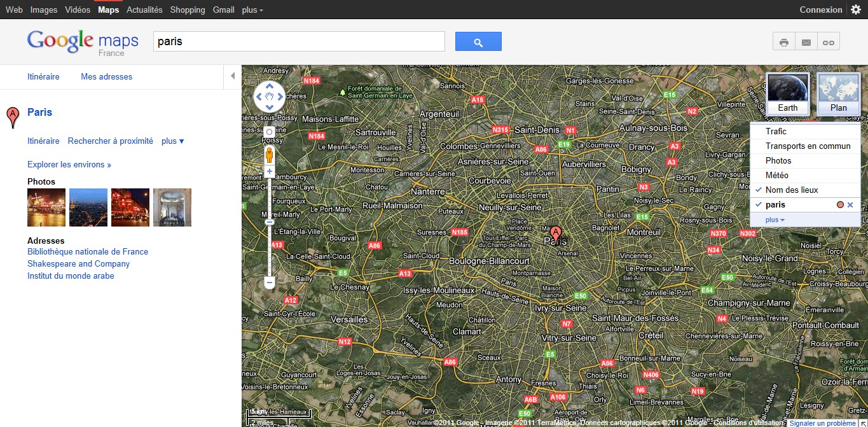Switch to Earth view
868x427 pixels.
788,94
